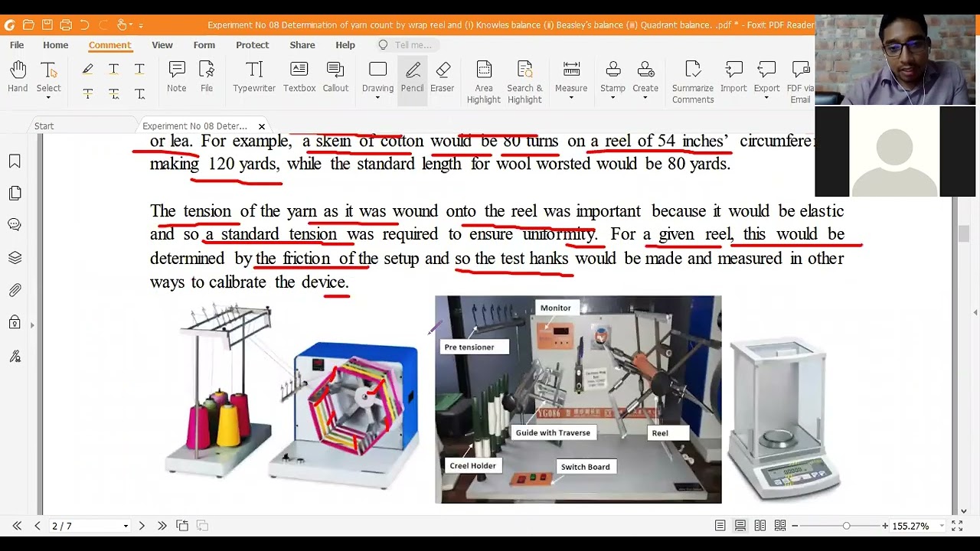Switch to the View ribbon tab
Screen dimensions: 980x551
tap(162, 45)
